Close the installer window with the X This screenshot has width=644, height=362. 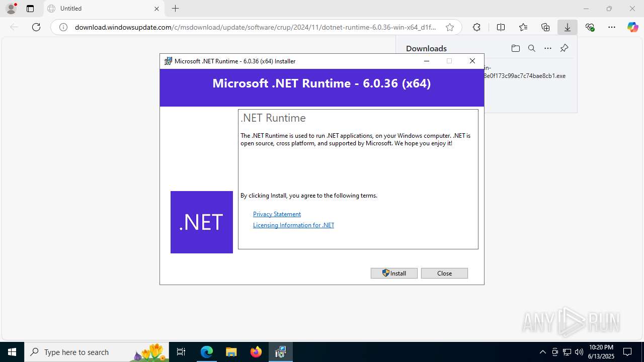[472, 61]
